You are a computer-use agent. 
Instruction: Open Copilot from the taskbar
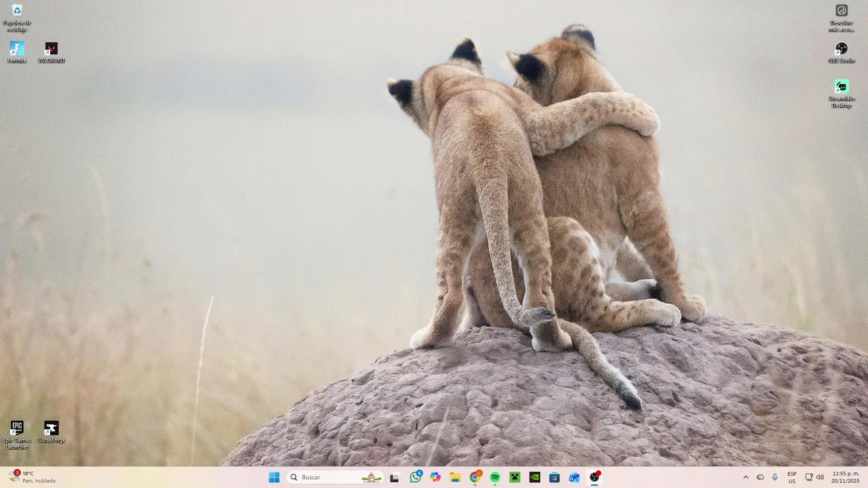435,477
